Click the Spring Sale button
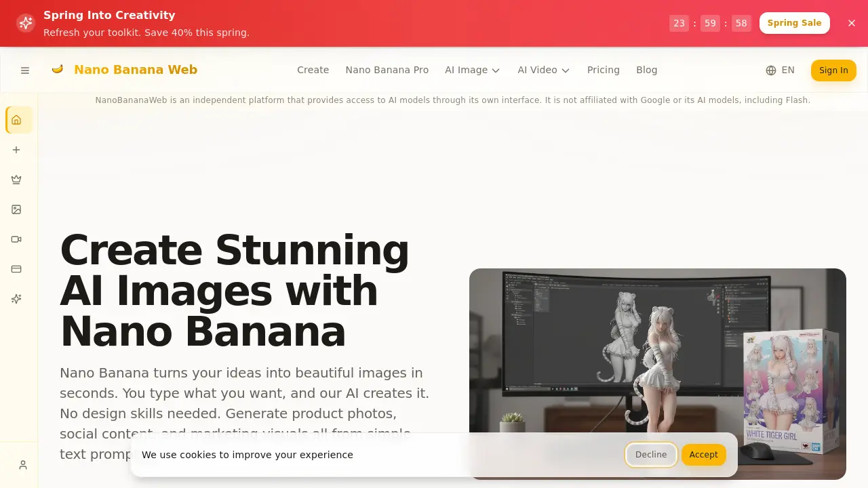 pyautogui.click(x=795, y=23)
